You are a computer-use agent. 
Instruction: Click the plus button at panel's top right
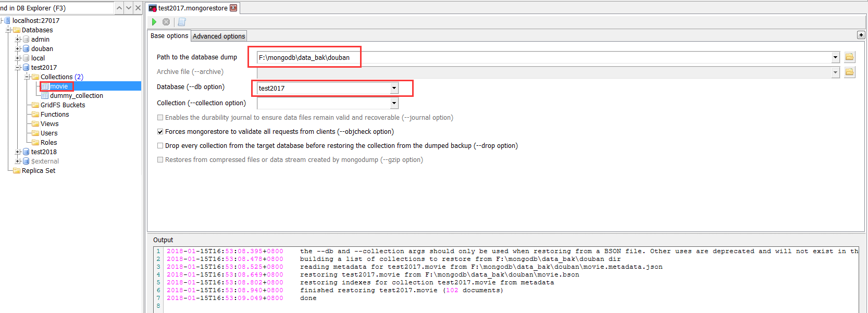click(x=861, y=35)
